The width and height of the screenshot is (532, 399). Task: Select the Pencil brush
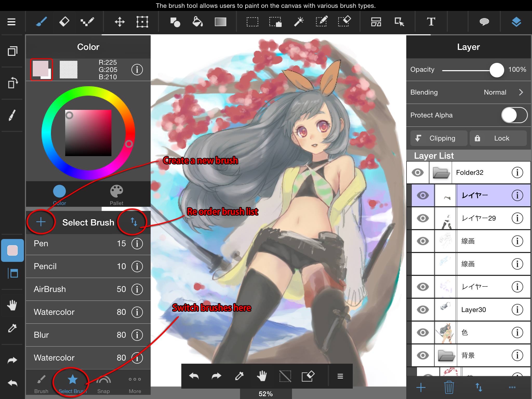pyautogui.click(x=88, y=267)
